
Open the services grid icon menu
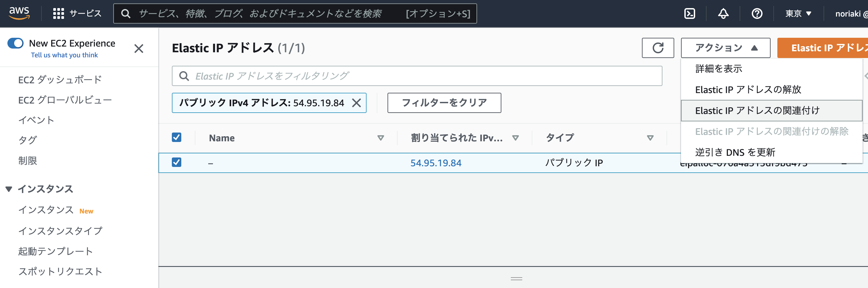[x=59, y=13]
